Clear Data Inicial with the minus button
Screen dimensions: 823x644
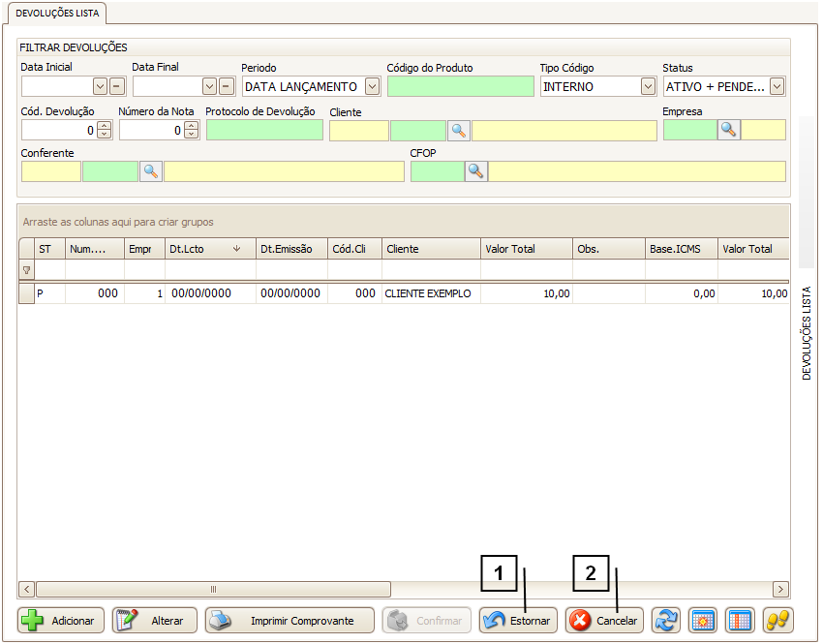116,86
